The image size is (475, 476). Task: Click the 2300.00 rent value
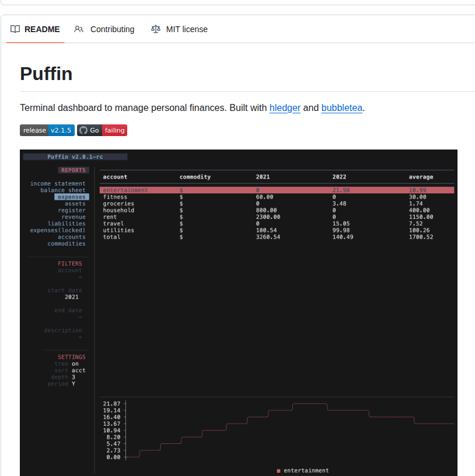(268, 217)
